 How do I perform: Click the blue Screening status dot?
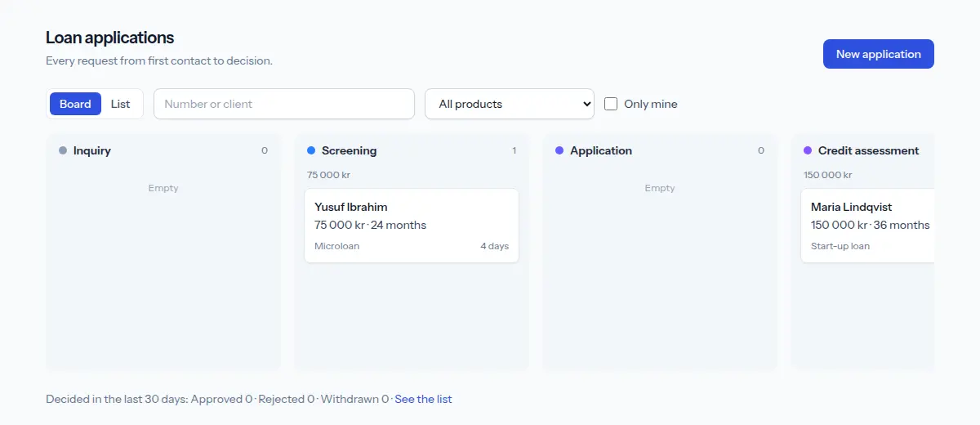pyautogui.click(x=311, y=150)
